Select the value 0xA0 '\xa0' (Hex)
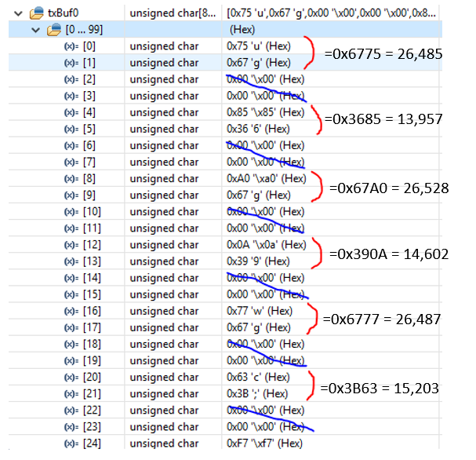Viewport: 476px width, 460px height. pos(267,179)
